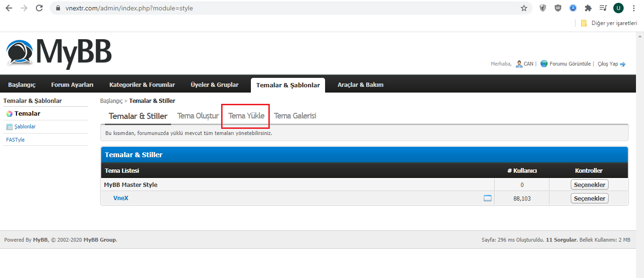Click the MyBB logo
The image size is (644, 278).
59,53
